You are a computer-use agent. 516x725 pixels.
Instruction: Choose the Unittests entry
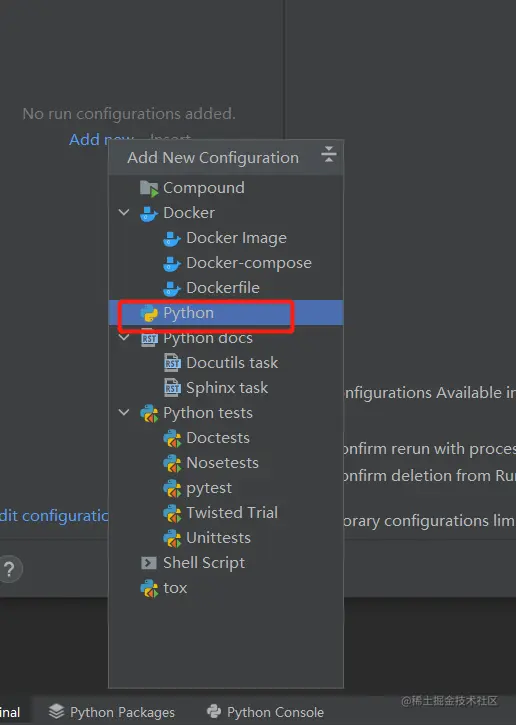point(226,538)
